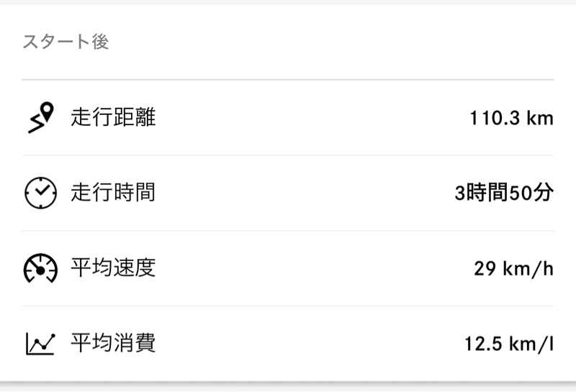Click the 12.5 km/l consumption value

tap(509, 344)
